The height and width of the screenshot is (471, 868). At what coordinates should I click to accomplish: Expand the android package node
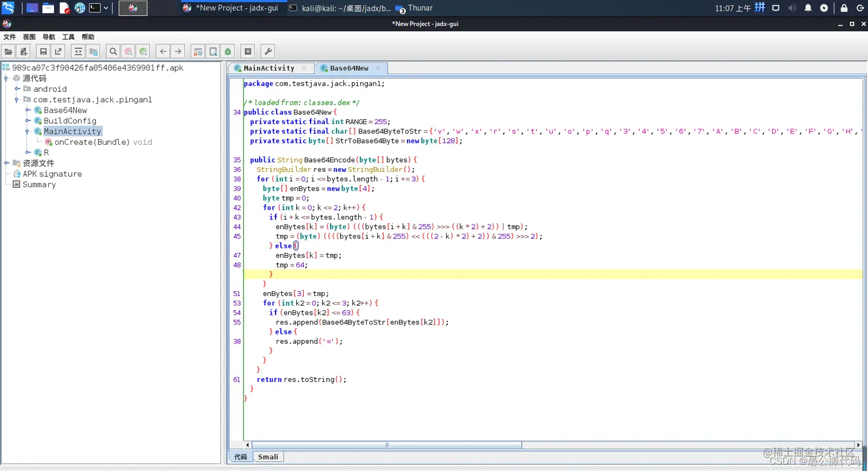click(x=17, y=89)
